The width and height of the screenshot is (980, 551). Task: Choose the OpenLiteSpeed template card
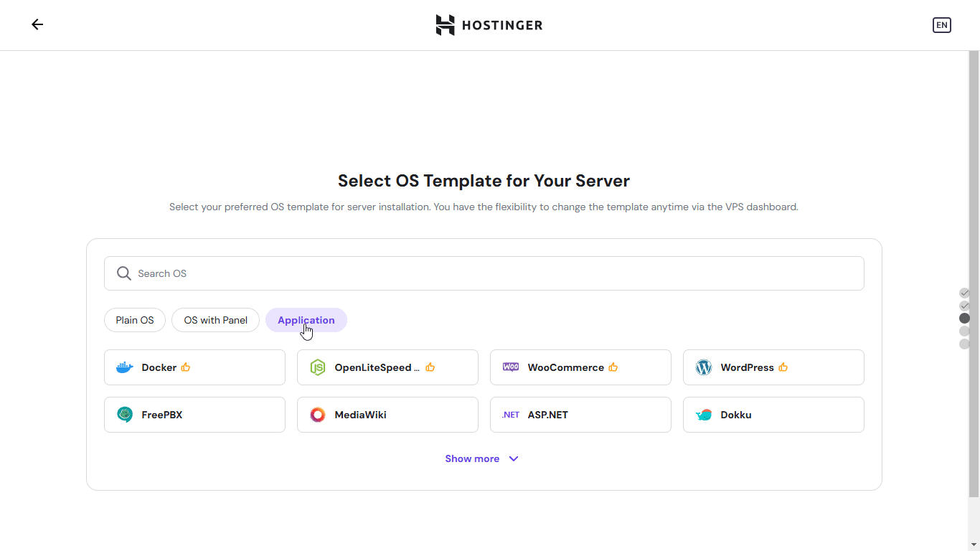coord(387,367)
